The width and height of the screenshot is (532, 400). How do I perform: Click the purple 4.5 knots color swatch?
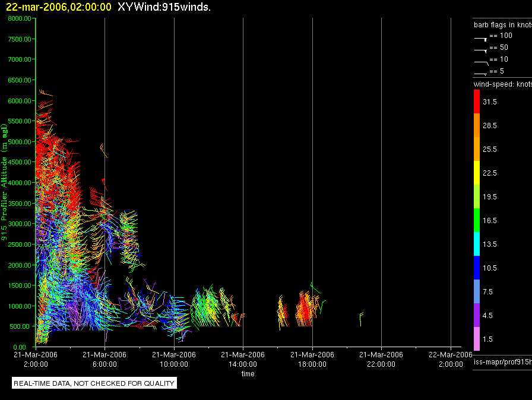click(x=477, y=315)
